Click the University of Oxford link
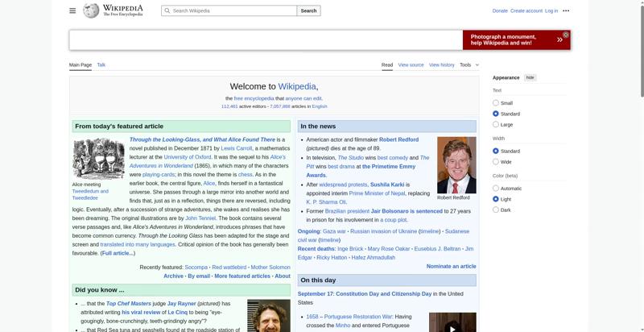644x332 pixels. point(188,157)
